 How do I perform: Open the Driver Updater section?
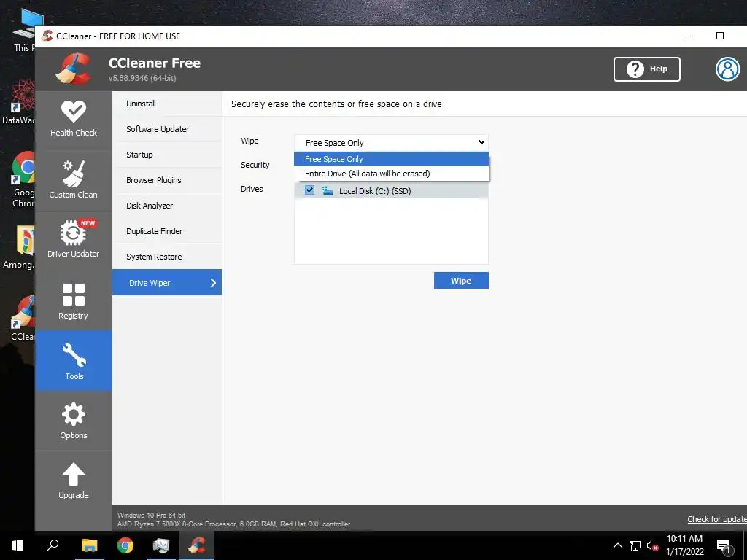pyautogui.click(x=74, y=241)
